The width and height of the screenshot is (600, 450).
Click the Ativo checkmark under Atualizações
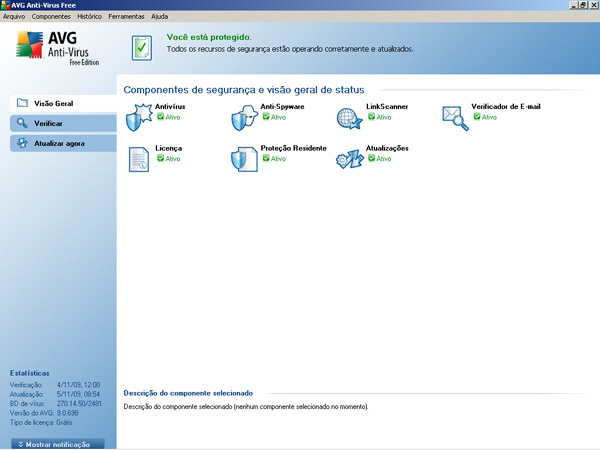pos(371,158)
